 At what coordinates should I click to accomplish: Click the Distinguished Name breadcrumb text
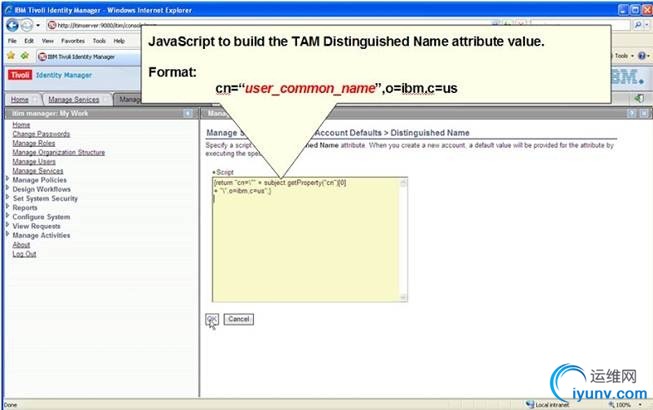430,133
